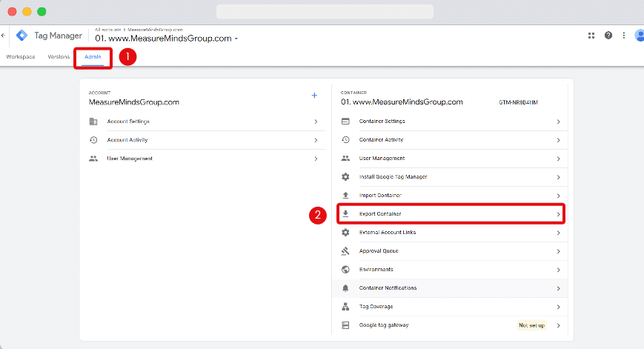This screenshot has height=349, width=644.
Task: Click the yellow macOS minimize window button
Action: [27, 12]
